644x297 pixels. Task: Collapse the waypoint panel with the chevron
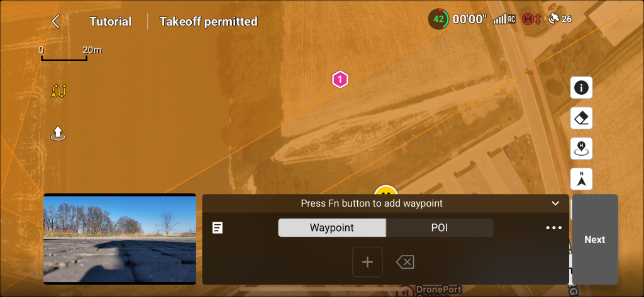click(555, 203)
